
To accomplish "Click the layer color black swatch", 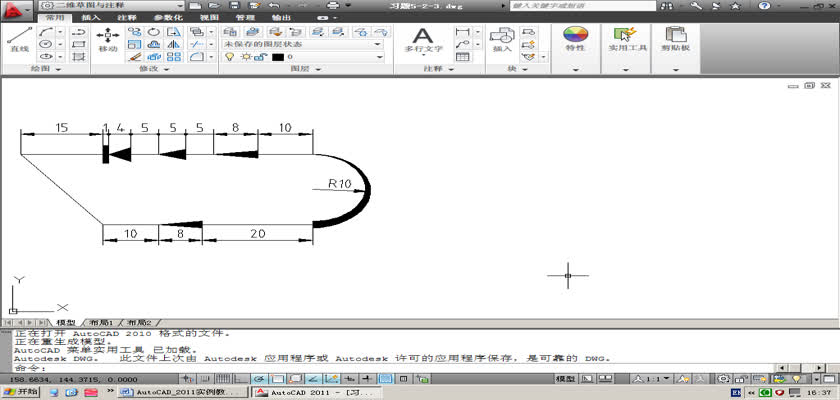I will point(278,57).
